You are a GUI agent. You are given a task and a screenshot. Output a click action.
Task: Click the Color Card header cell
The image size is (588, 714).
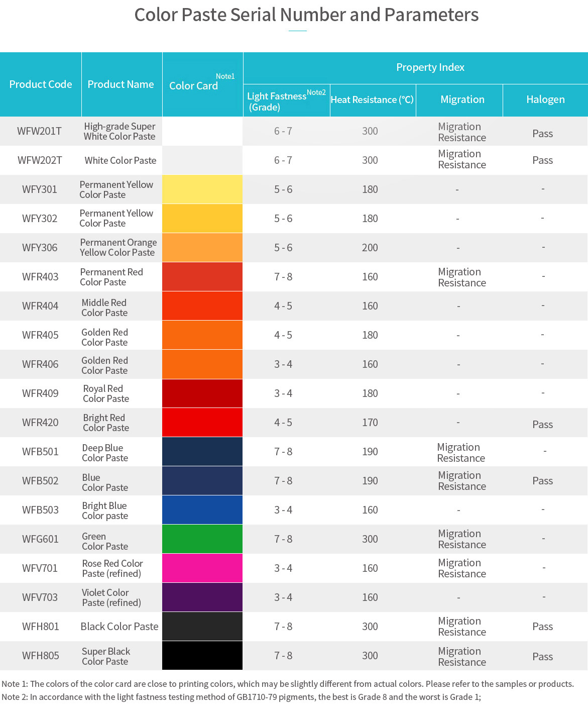point(194,86)
